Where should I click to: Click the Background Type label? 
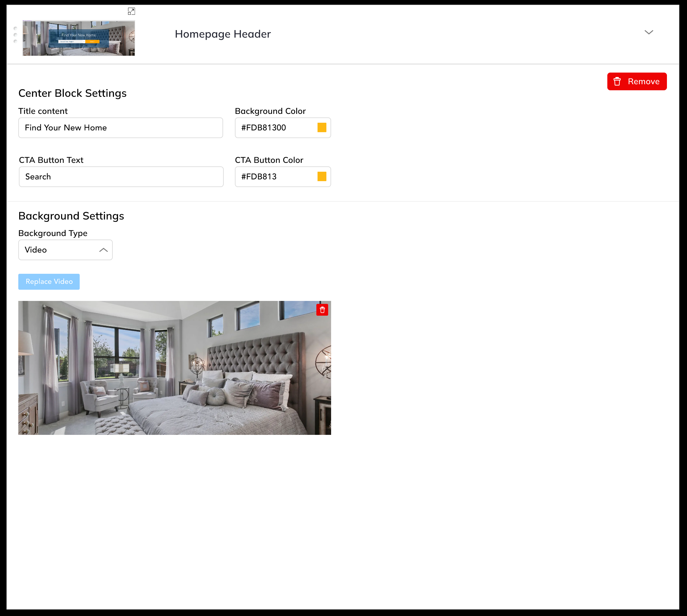point(53,233)
